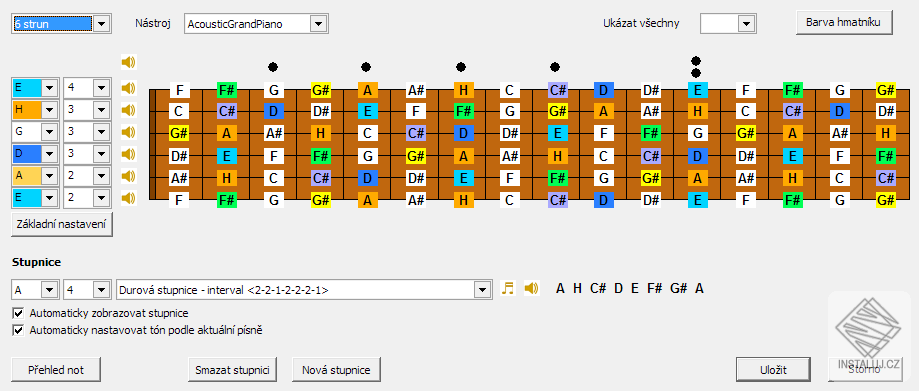The height and width of the screenshot is (391, 919).
Task: Click the Barva hmatníku button
Action: point(844,23)
